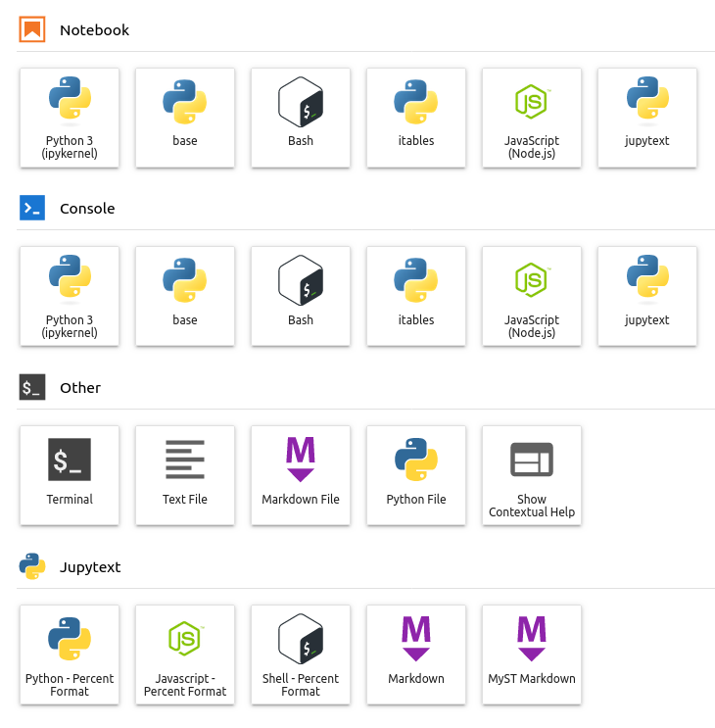The width and height of the screenshot is (715, 728).
Task: Click the Other section terminal icon
Action: tap(32, 387)
